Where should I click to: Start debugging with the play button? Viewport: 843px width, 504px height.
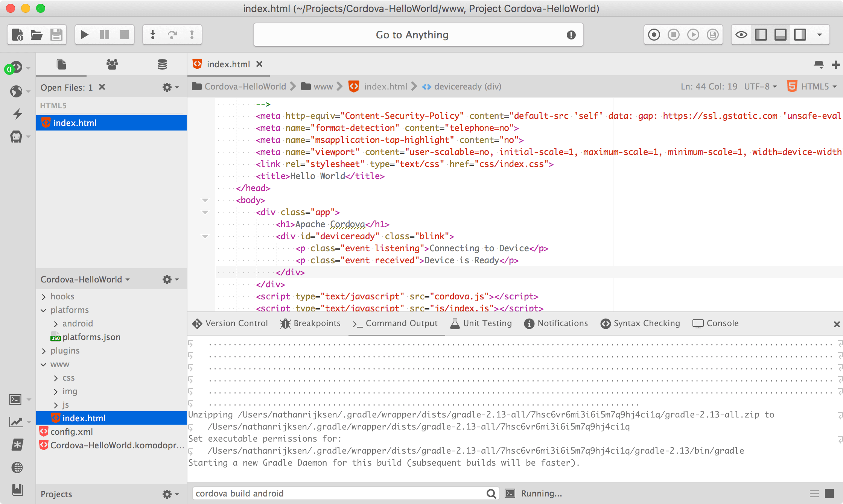(85, 35)
